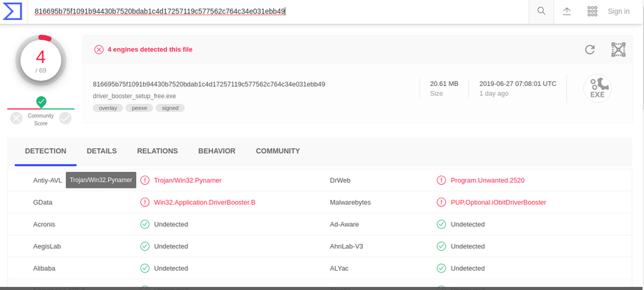Screen dimensions: 644x290
Task: Click file name driver_booster_setup_free.exe
Action: [135, 96]
